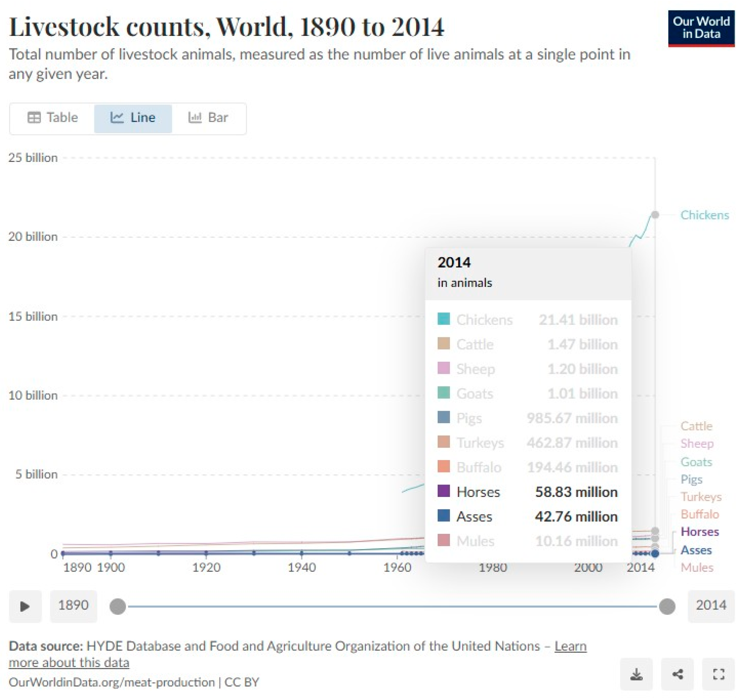Click the 1890 start year box
Screen dimensions: 744x700
click(x=73, y=606)
